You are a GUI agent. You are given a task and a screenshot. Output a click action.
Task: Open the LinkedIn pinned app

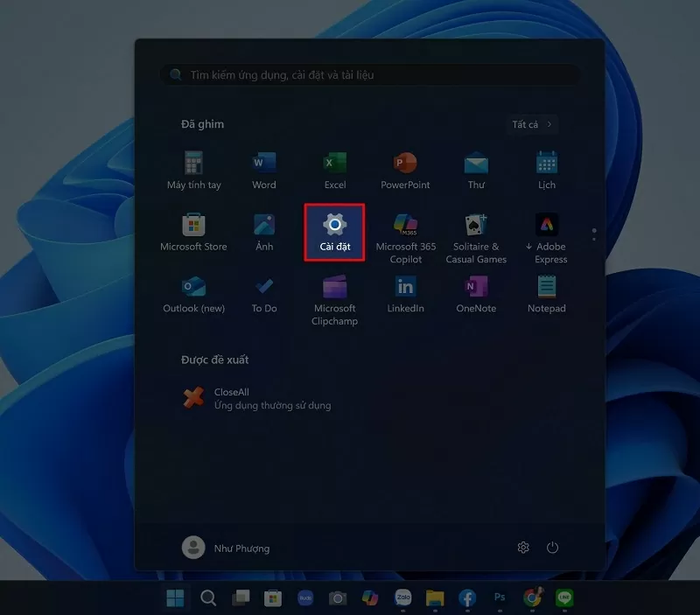click(405, 294)
